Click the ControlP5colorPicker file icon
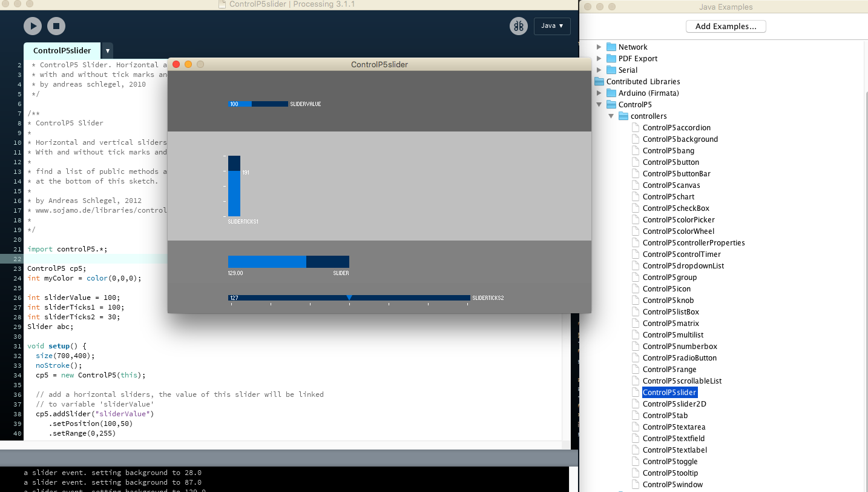Screen dimensions: 868x492 click(636, 219)
